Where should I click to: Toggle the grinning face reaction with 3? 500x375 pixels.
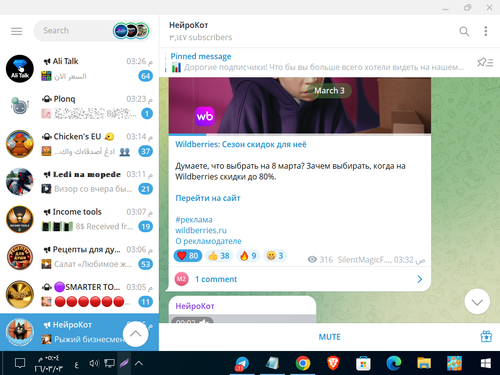pos(275,256)
